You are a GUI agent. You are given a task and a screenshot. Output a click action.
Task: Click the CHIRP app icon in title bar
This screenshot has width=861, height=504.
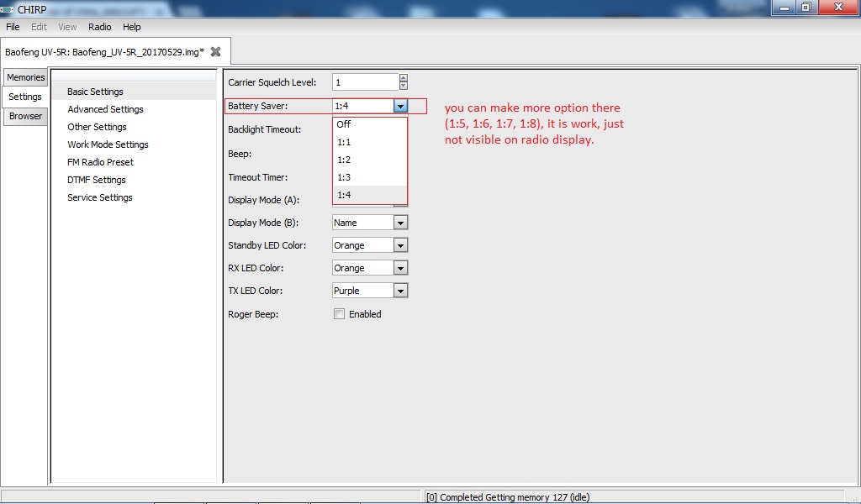[x=7, y=9]
